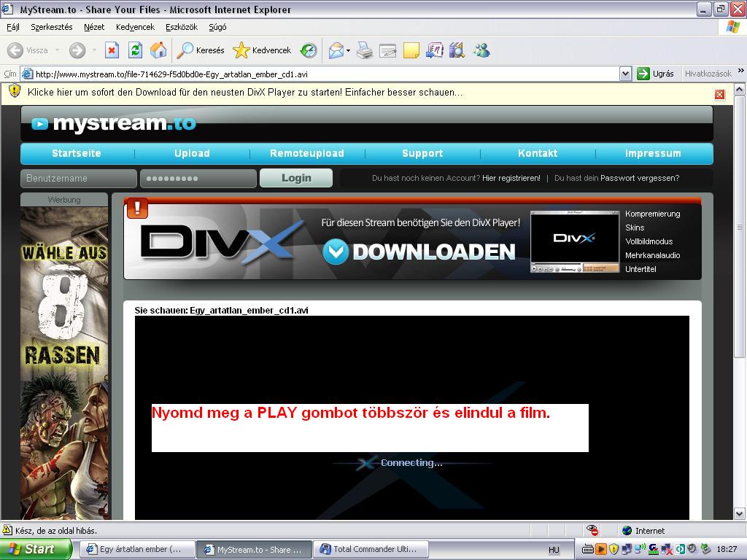This screenshot has width=747, height=560.
Task: Click the Start button
Action: [x=36, y=549]
